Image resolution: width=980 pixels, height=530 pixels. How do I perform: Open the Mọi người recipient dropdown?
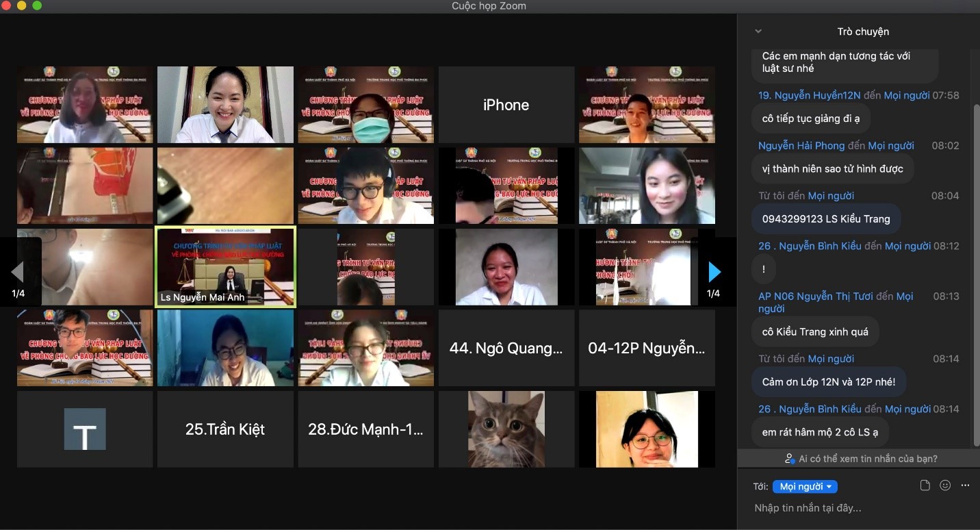pos(805,487)
